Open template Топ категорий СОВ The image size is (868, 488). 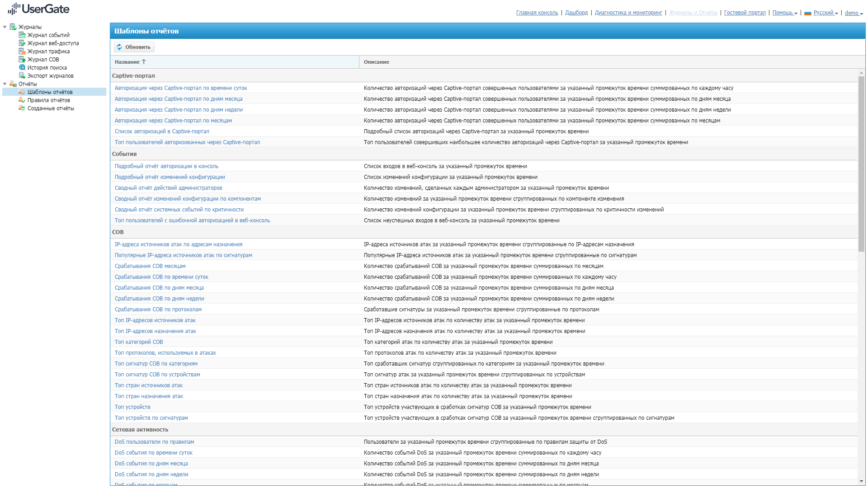pos(139,342)
